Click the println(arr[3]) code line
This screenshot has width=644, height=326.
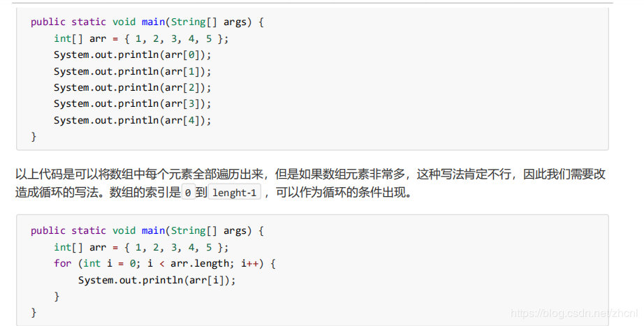tap(132, 103)
